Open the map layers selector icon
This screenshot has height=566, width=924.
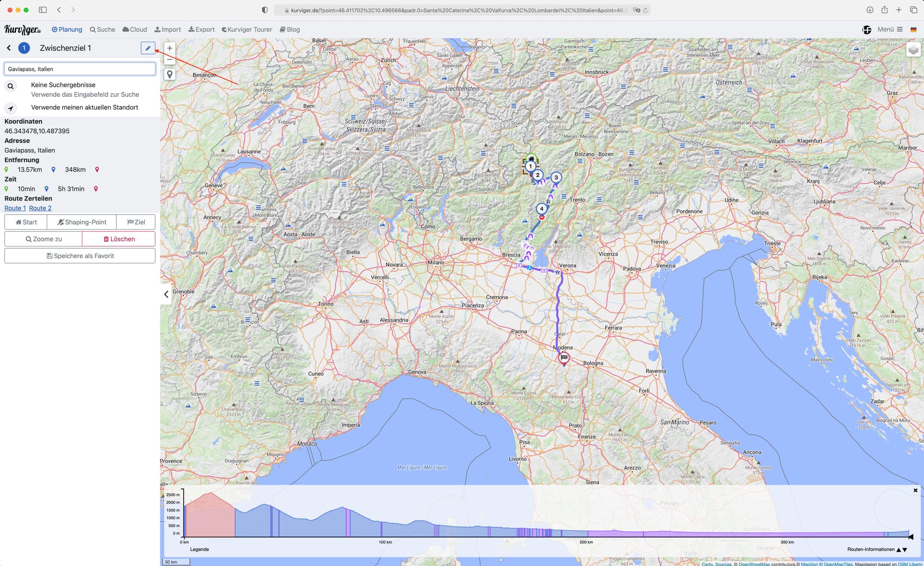pyautogui.click(x=913, y=50)
